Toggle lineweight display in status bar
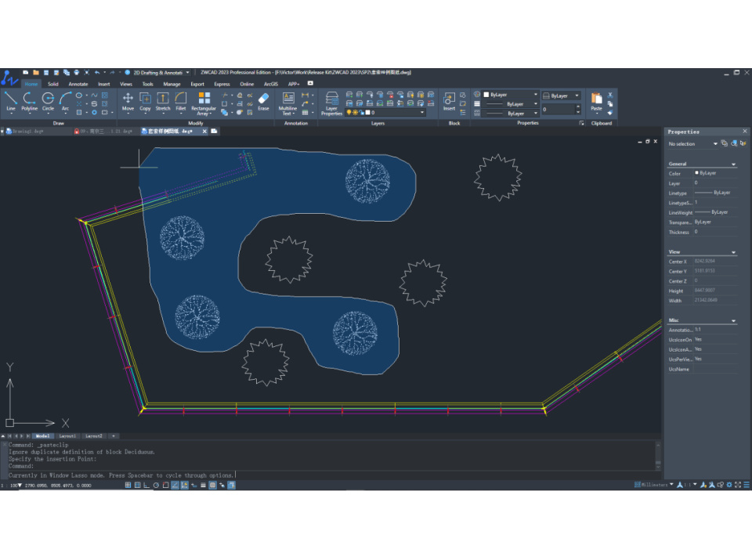The width and height of the screenshot is (752, 560). (204, 486)
